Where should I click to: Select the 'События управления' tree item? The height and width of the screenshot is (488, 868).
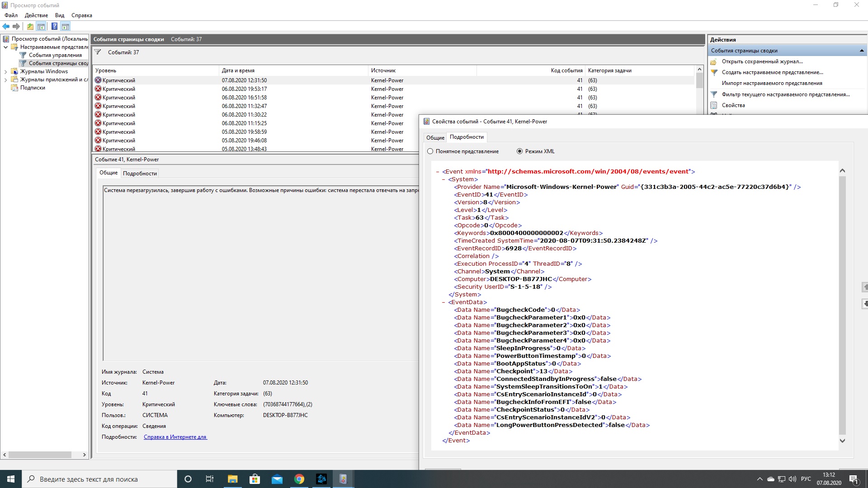pos(55,55)
